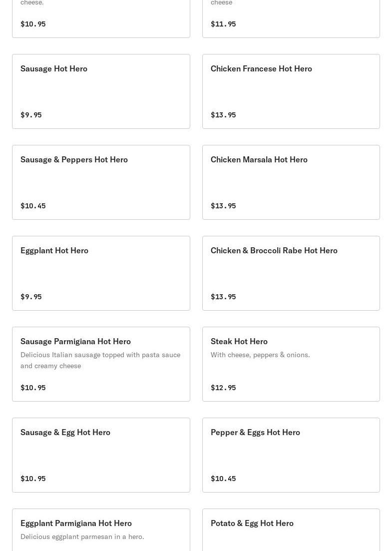Image resolution: width=392 pixels, height=551 pixels.
Task: Click the $12.95 Steak Hot Hero price
Action: (223, 388)
